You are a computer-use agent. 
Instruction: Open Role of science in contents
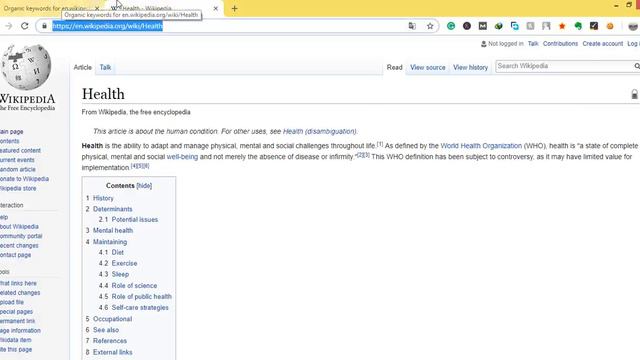[134, 286]
